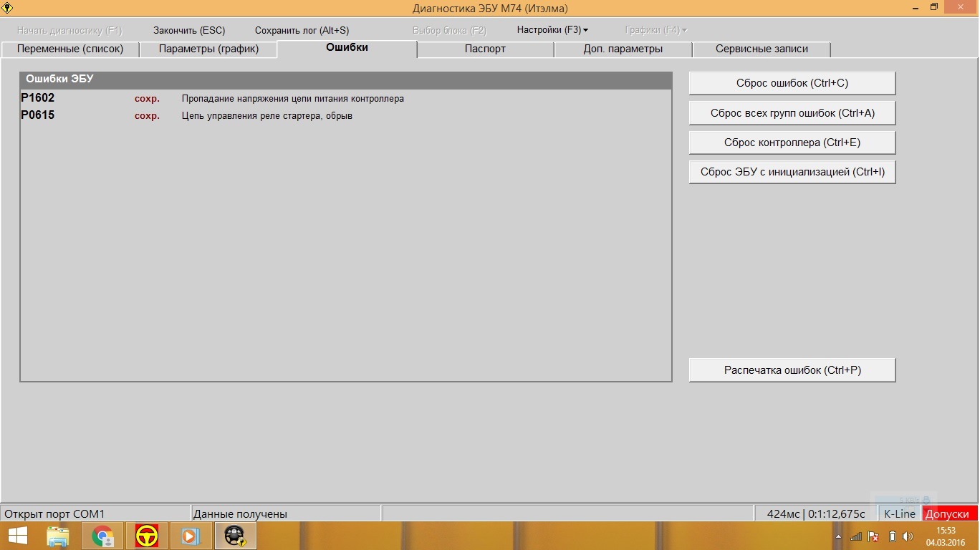The width and height of the screenshot is (980, 550).
Task: Click Выбор блока (F2)
Action: coord(449,30)
